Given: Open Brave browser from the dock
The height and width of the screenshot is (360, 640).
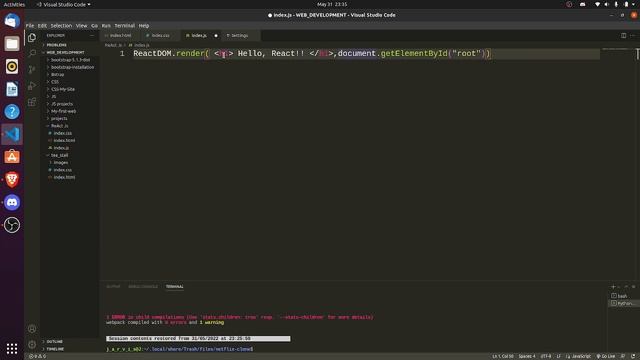Looking at the screenshot, I should [12, 180].
